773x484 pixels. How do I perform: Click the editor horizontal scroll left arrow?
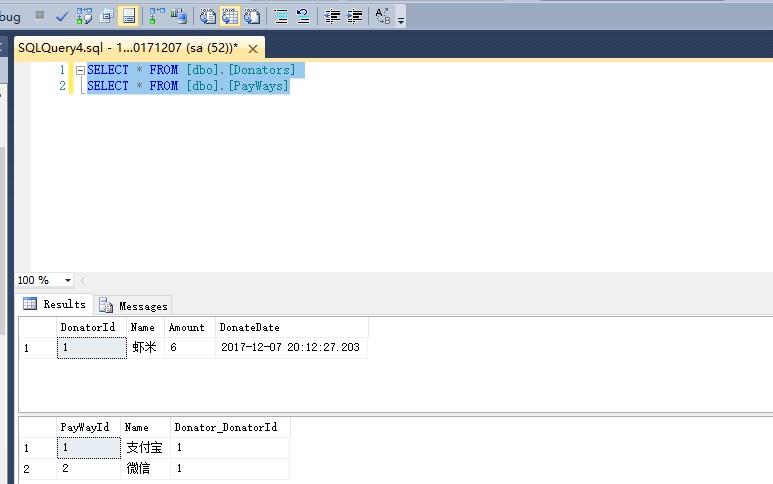[82, 280]
